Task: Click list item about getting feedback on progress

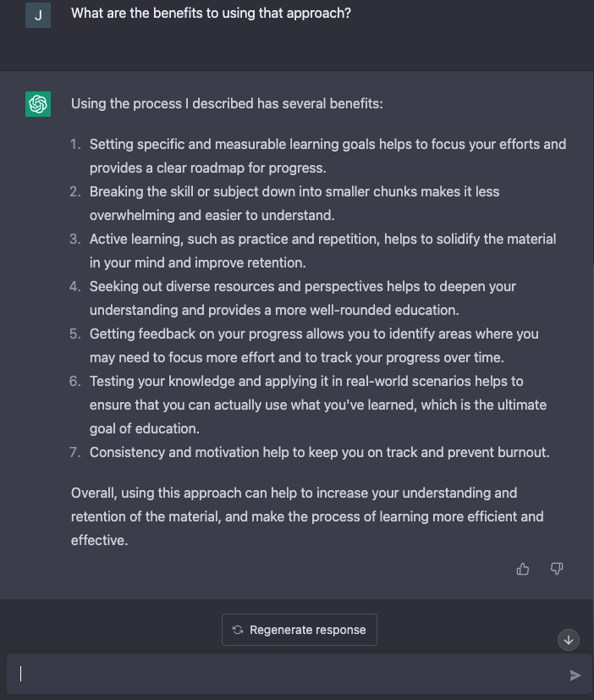Action: coord(314,345)
